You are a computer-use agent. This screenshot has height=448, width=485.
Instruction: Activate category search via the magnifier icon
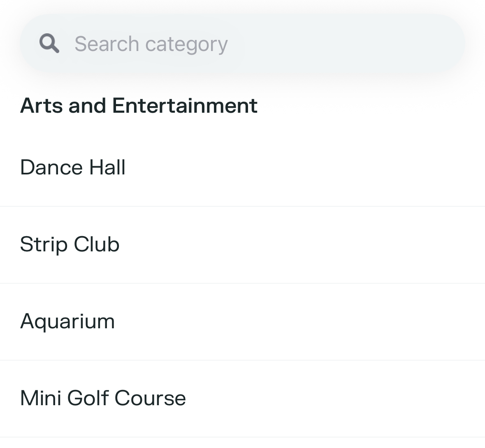49,44
